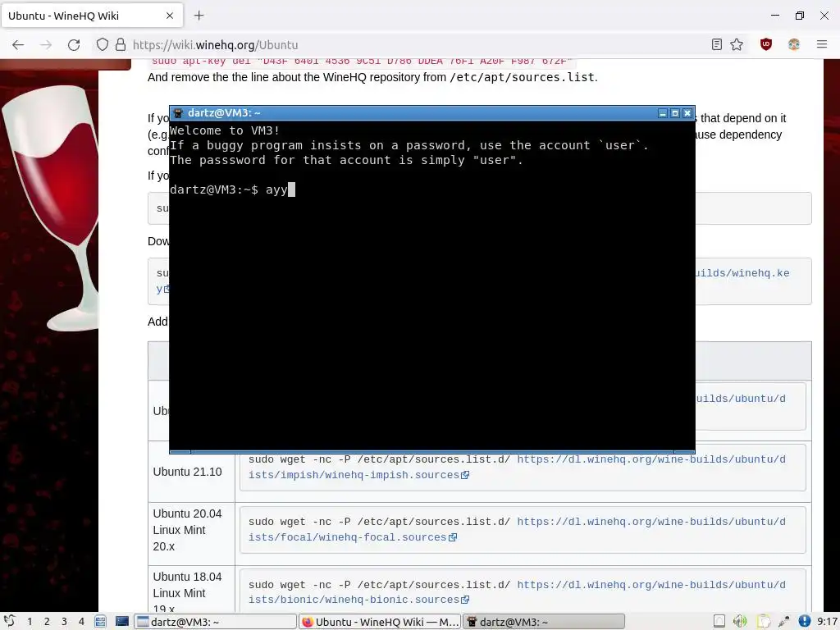The height and width of the screenshot is (630, 840).
Task: Click the 'Ubuntu 18.04' table cell text
Action: [187, 577]
